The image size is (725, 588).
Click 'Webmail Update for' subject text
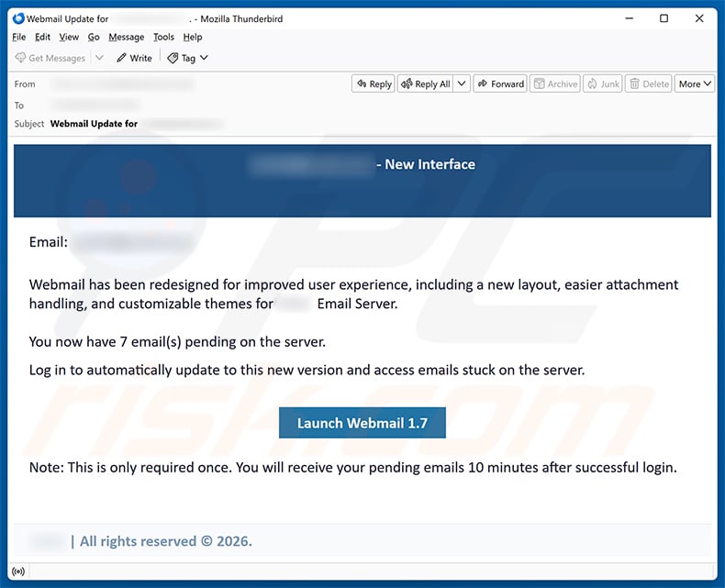(94, 124)
